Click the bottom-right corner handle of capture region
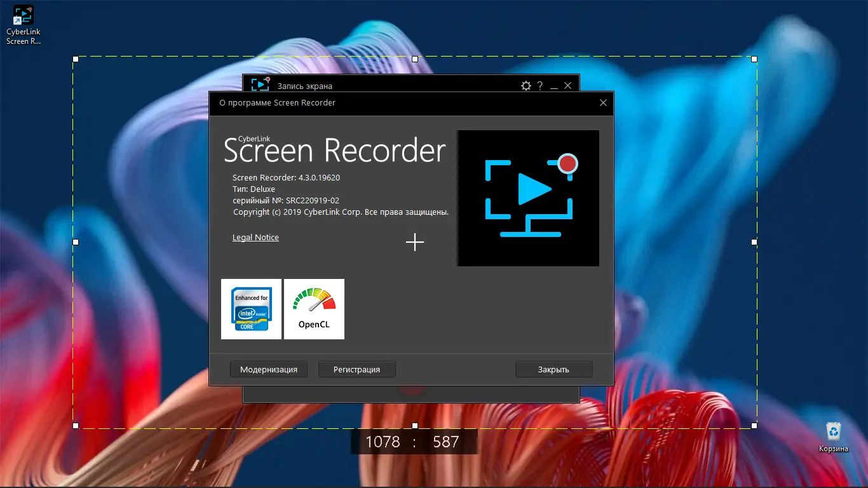This screenshot has height=488, width=868. (754, 425)
